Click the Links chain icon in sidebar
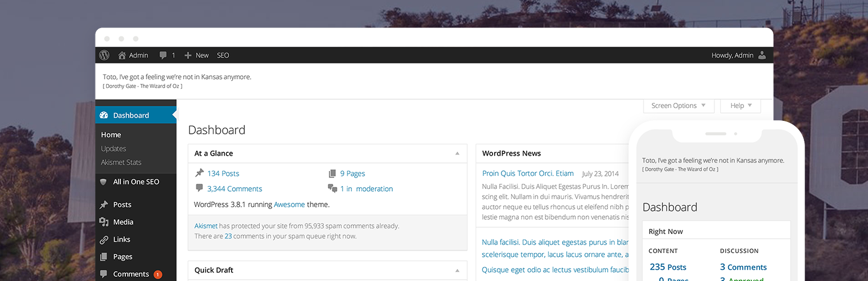 [x=103, y=239]
